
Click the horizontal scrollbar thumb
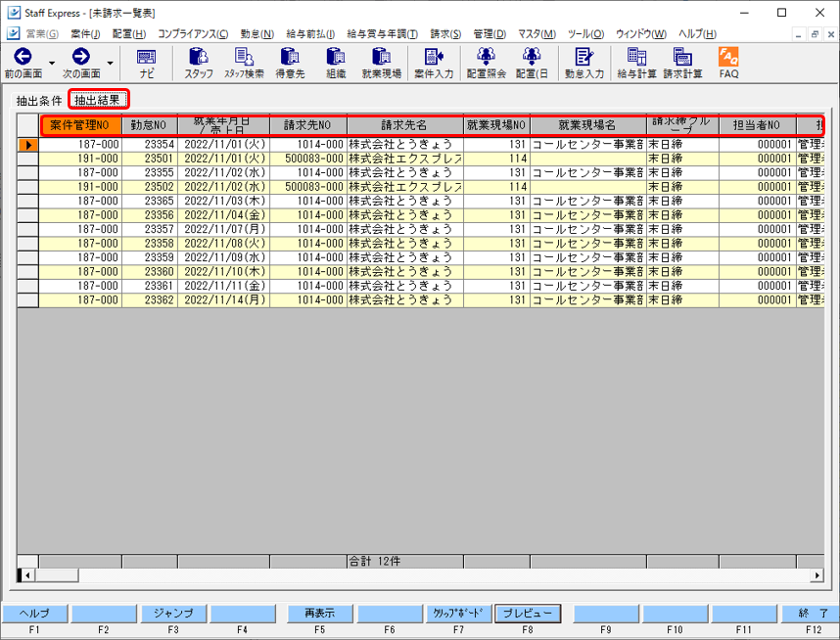coord(56,575)
